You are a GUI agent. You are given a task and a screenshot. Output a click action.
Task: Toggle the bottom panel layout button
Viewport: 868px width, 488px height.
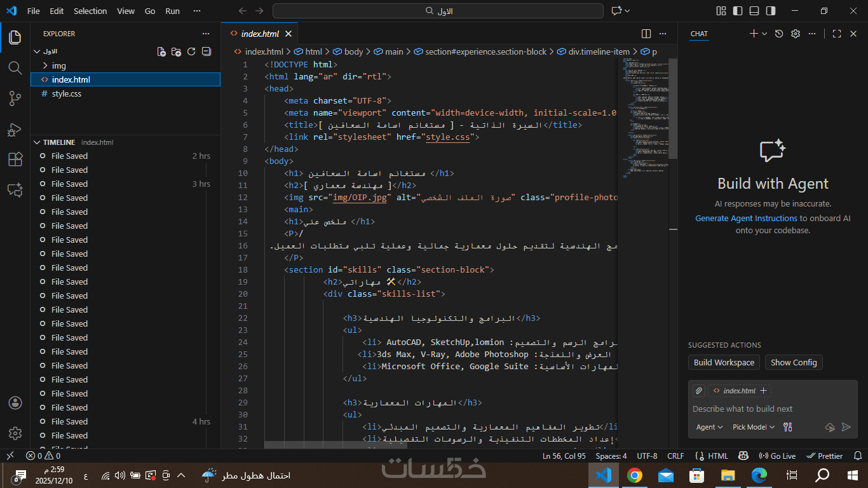point(754,11)
